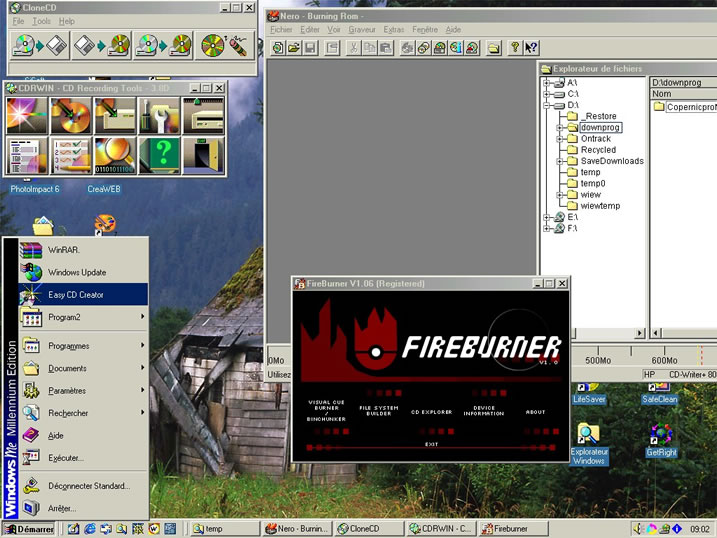
Task: Click the folder tree's right scroll arrow
Action: pos(640,333)
